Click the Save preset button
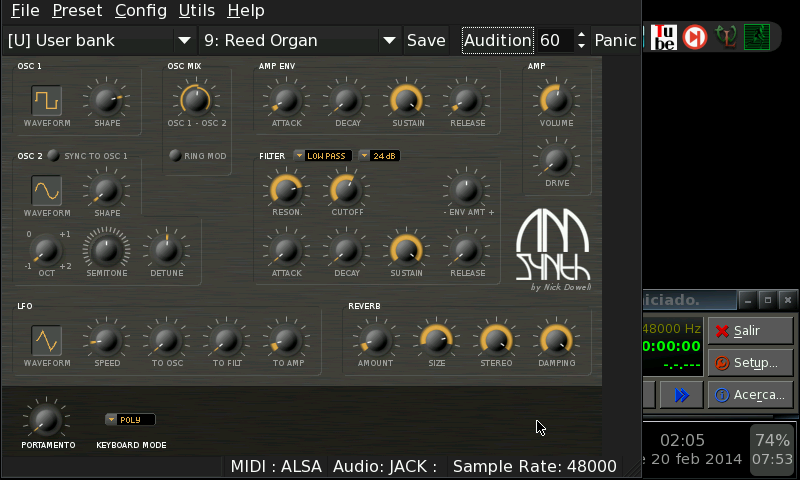Viewport: 800px width, 480px height. coord(426,41)
